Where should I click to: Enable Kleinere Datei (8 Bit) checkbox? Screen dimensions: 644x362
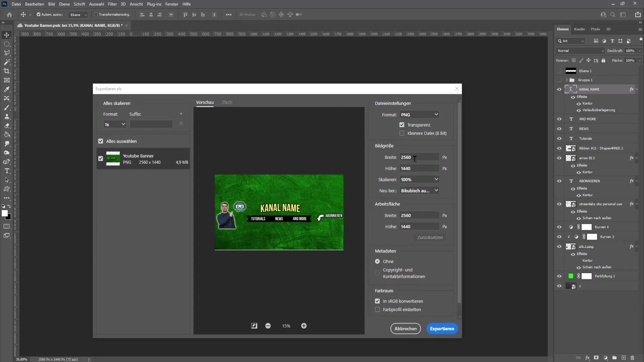coord(402,133)
